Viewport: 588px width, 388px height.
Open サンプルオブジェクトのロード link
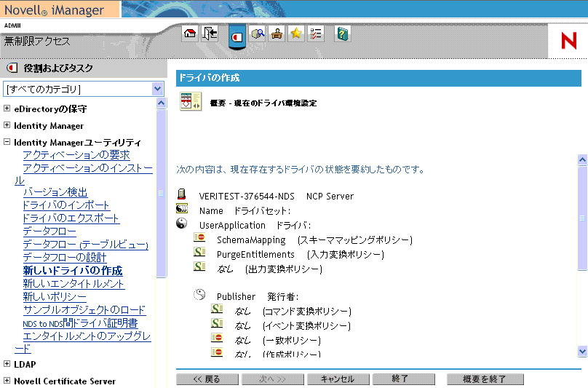click(x=84, y=310)
